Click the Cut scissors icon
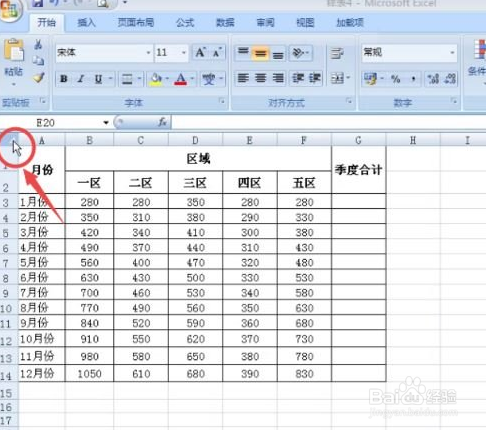The height and width of the screenshot is (430, 486). point(38,44)
